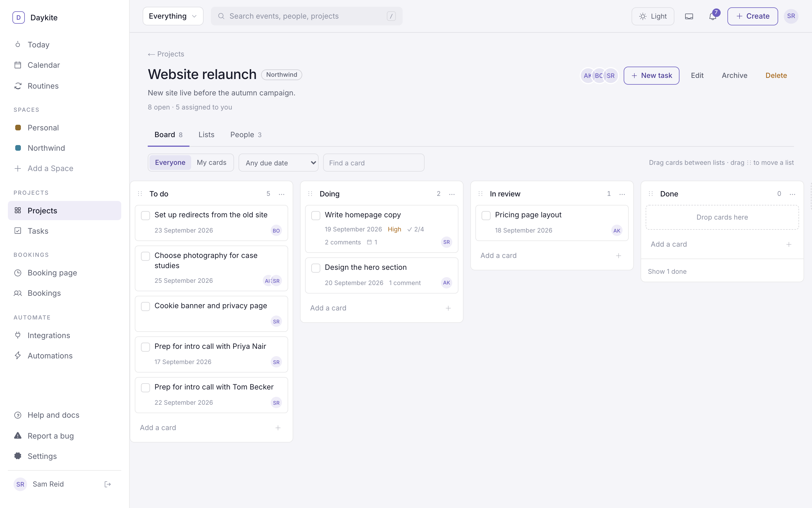Image resolution: width=812 pixels, height=508 pixels.
Task: Toggle the Light theme switch
Action: pyautogui.click(x=653, y=16)
